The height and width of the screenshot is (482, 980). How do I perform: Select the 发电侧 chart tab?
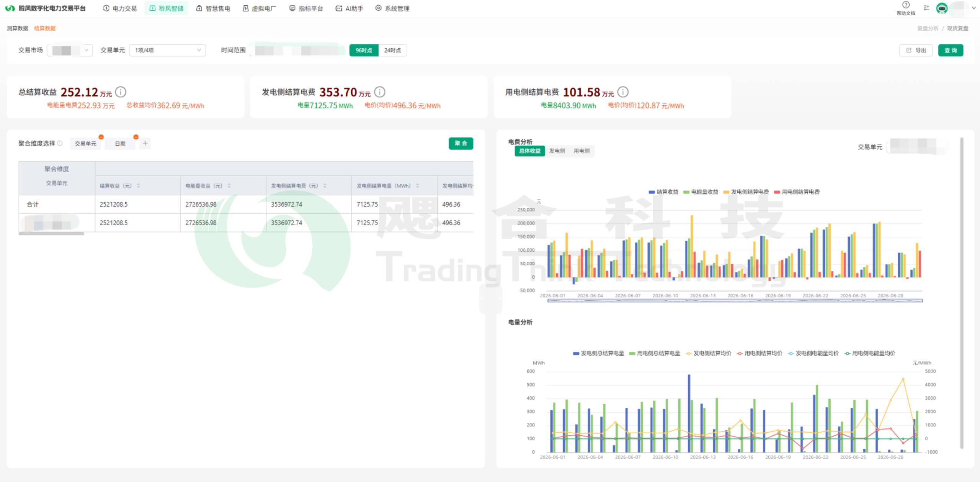click(x=557, y=151)
